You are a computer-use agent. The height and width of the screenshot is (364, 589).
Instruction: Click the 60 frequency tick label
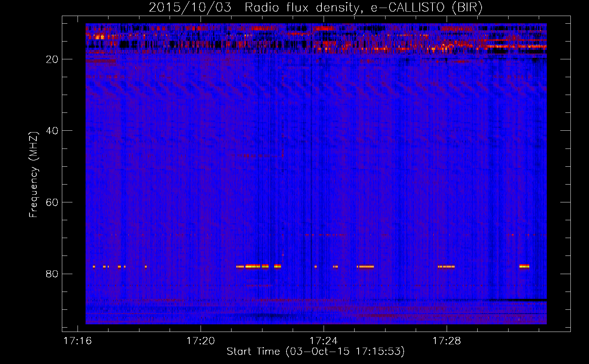tap(52, 202)
